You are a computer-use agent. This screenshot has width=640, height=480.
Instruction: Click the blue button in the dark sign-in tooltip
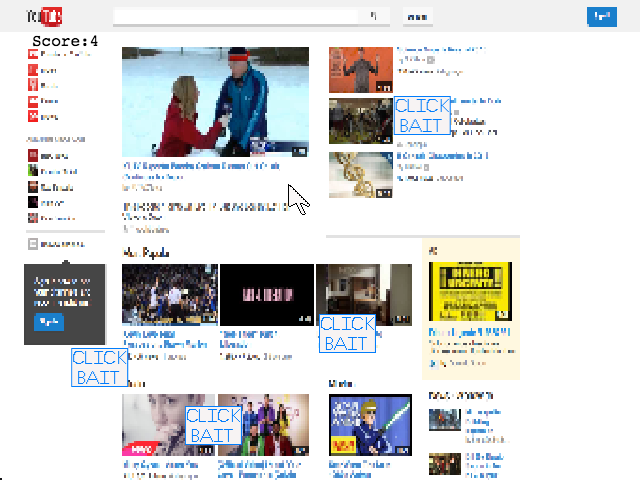pos(49,322)
